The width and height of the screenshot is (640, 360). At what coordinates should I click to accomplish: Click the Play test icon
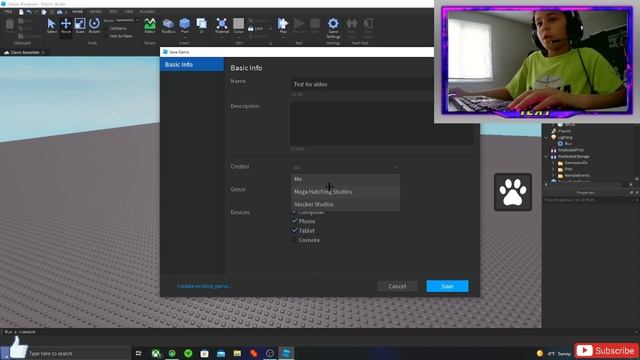[283, 25]
